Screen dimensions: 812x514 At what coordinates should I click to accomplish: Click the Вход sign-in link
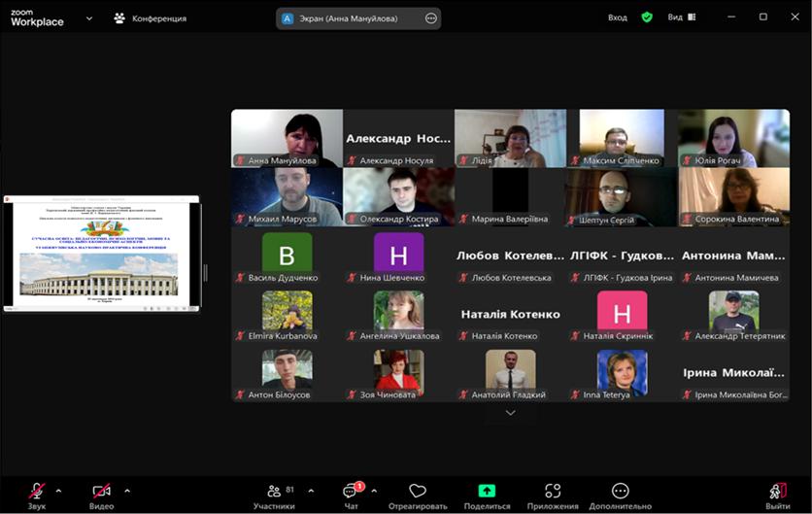(618, 17)
